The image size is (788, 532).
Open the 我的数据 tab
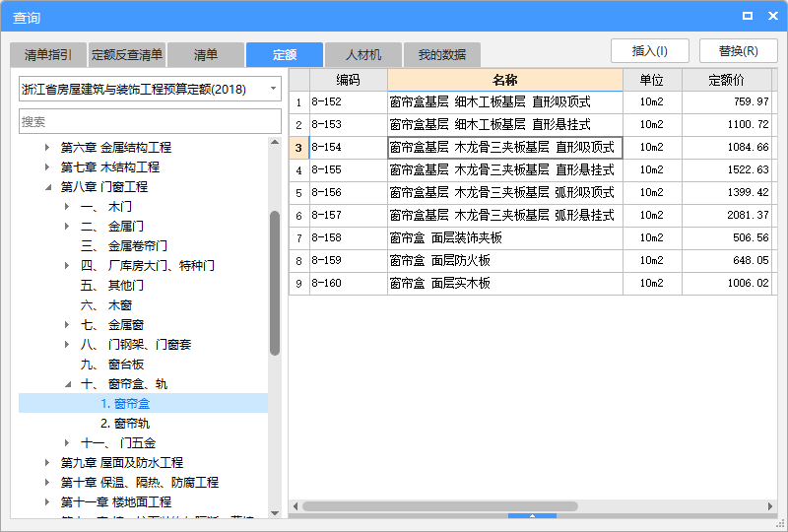(442, 55)
